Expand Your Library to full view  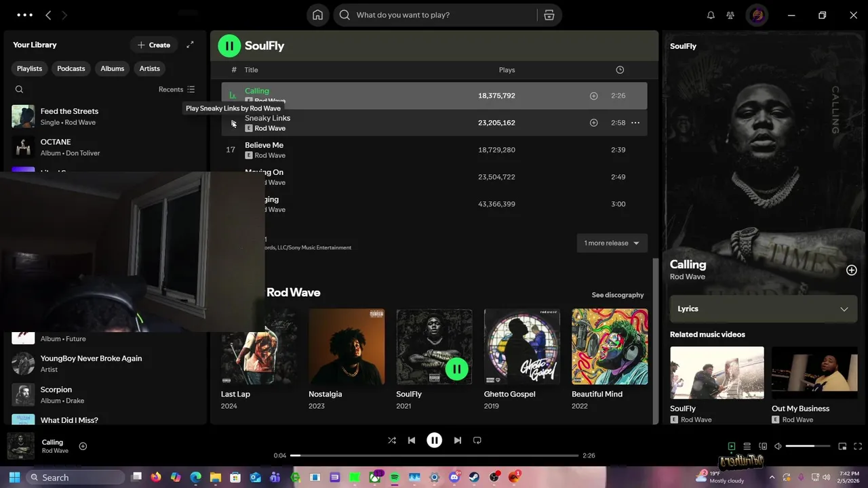pos(190,45)
